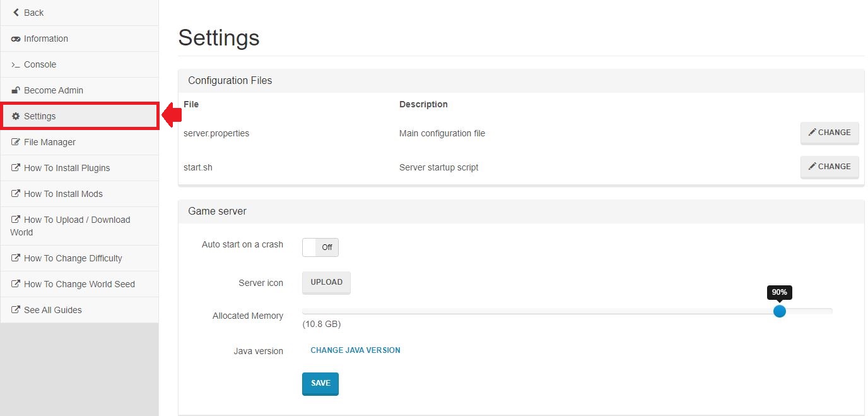Screen dimensions: 868x416
Task: Open How To Change Difficulty guide
Action: pyautogui.click(x=73, y=258)
